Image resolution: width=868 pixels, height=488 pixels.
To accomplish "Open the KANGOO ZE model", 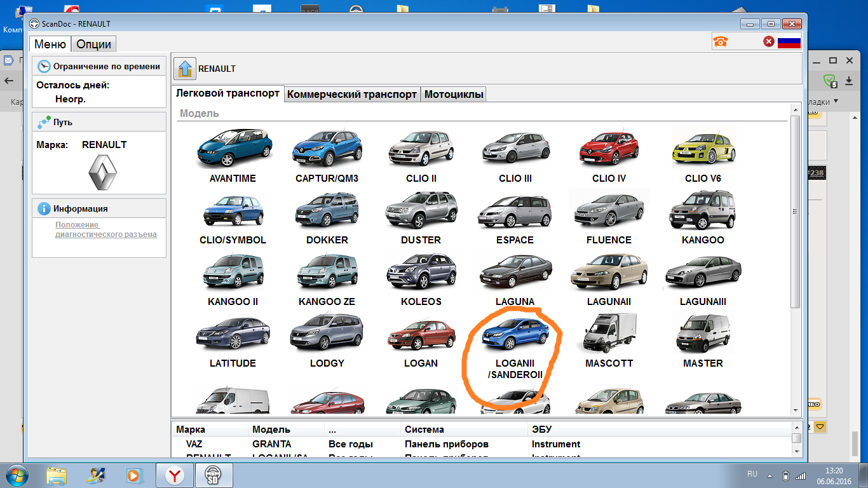I will click(327, 279).
